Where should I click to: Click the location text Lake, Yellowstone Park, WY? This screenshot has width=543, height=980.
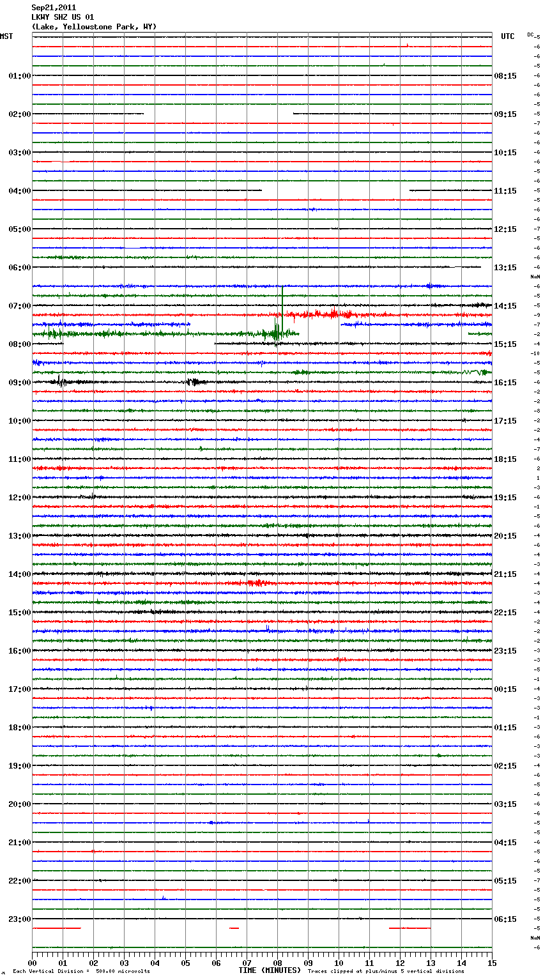click(94, 27)
